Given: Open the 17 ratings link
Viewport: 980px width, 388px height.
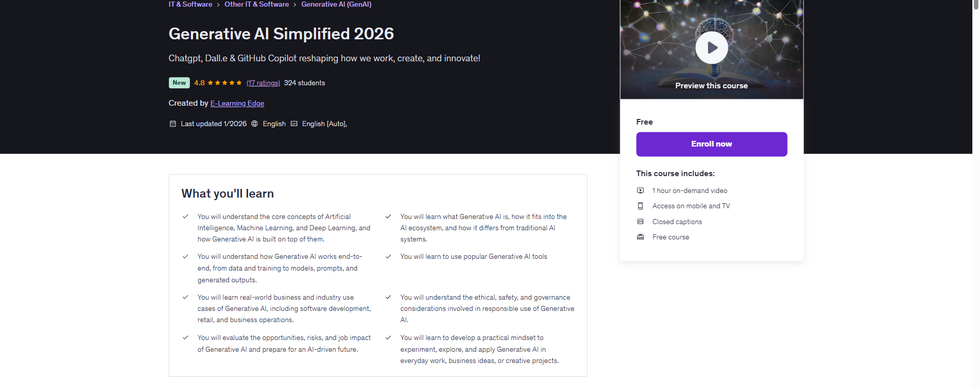Looking at the screenshot, I should point(263,83).
